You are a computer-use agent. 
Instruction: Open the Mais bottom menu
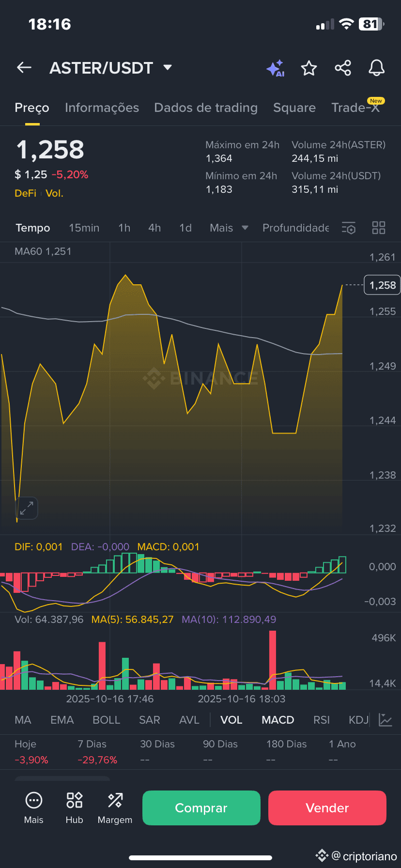(34, 808)
